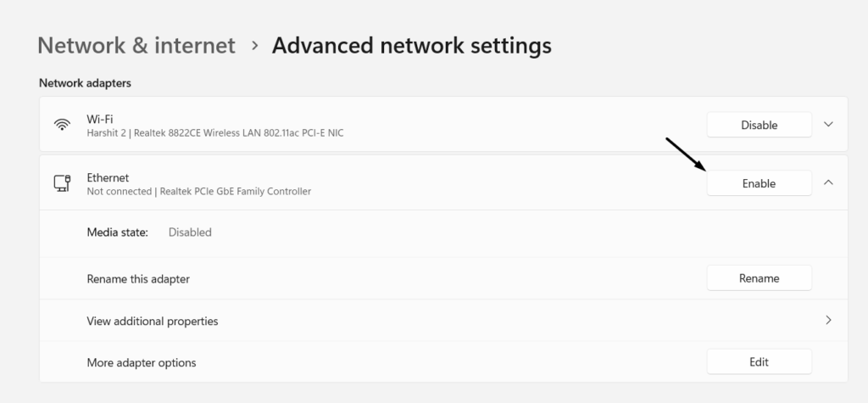Select the Wi-Fi adapter name
This screenshot has height=403, width=868.
[100, 119]
